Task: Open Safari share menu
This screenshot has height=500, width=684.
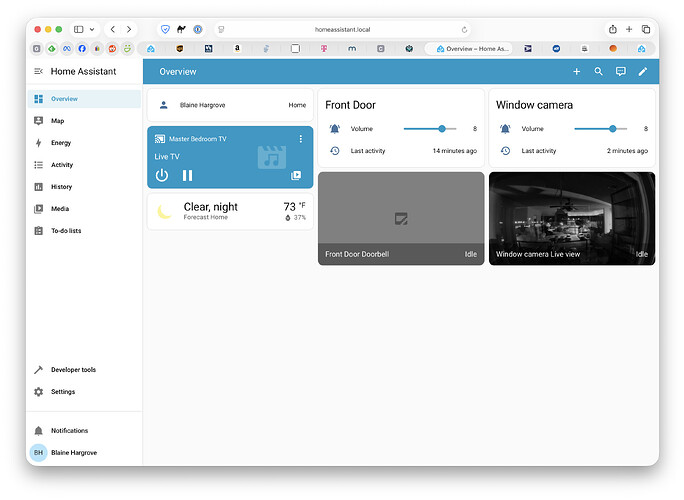Action: click(x=612, y=29)
